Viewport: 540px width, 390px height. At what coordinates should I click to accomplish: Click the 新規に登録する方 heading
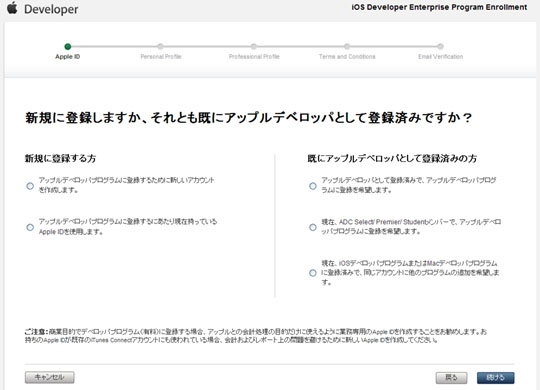click(60, 158)
